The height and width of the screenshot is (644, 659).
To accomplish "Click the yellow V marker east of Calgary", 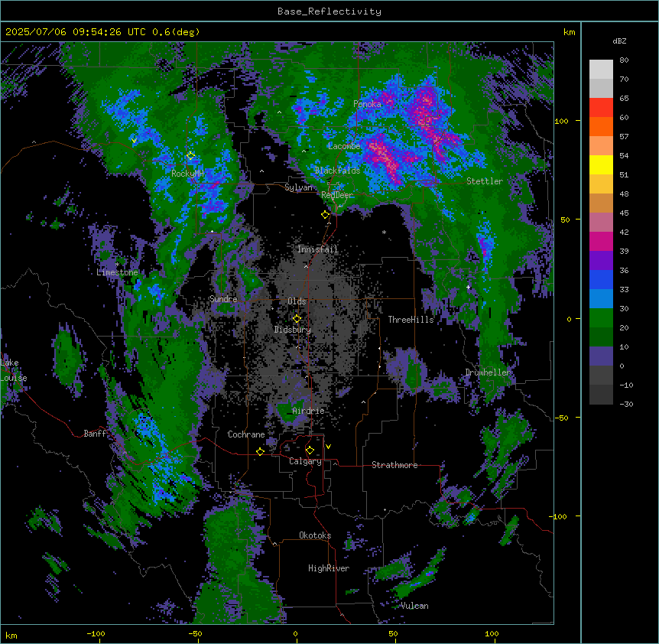I will coord(328,447).
